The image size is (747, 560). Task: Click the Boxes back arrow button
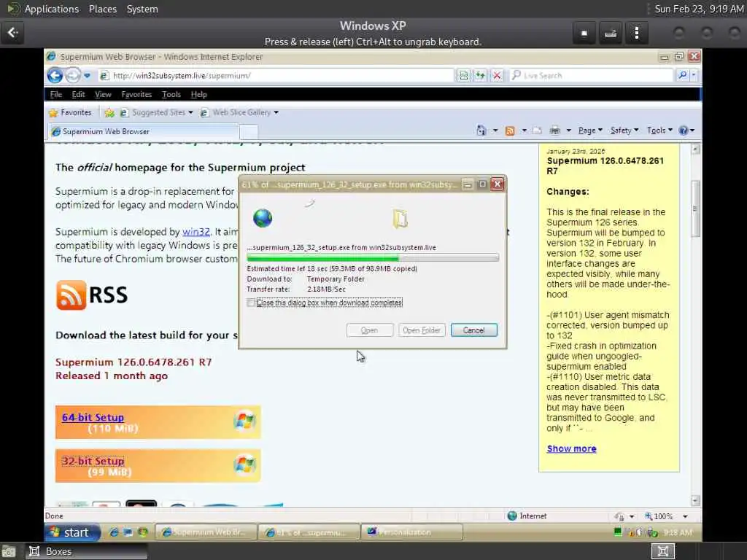pyautogui.click(x=12, y=32)
